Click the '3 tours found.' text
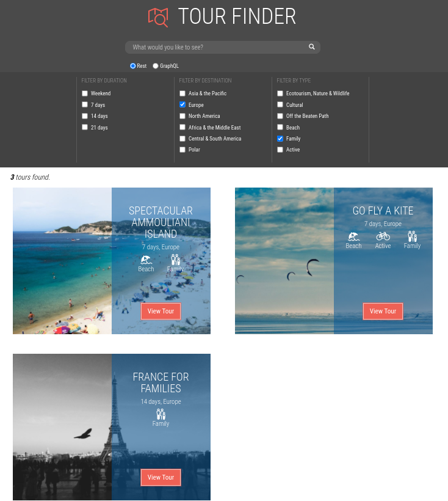The width and height of the screenshot is (448, 501). 31,177
